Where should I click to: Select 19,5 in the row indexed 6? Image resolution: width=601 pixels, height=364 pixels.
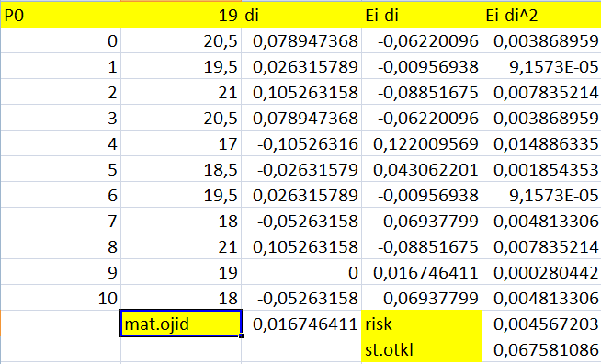181,195
